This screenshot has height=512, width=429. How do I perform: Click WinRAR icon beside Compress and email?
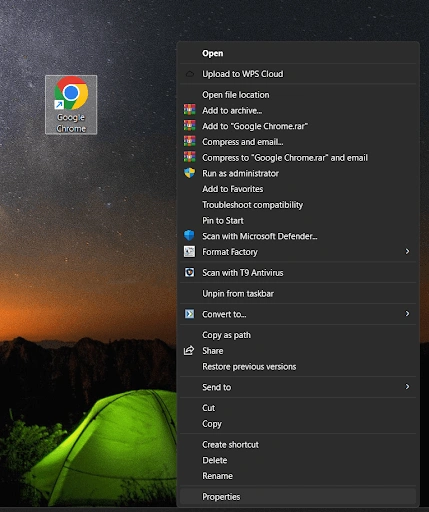[190, 141]
